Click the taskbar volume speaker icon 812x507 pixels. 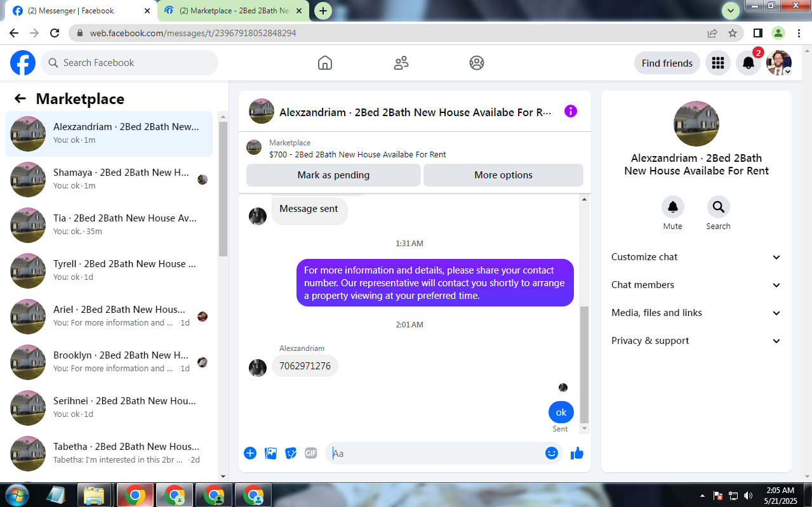pyautogui.click(x=749, y=496)
